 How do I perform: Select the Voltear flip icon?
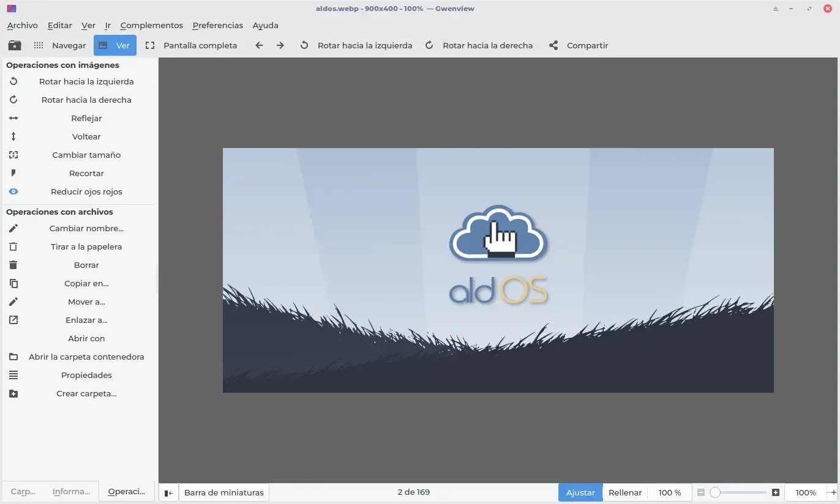(x=13, y=136)
